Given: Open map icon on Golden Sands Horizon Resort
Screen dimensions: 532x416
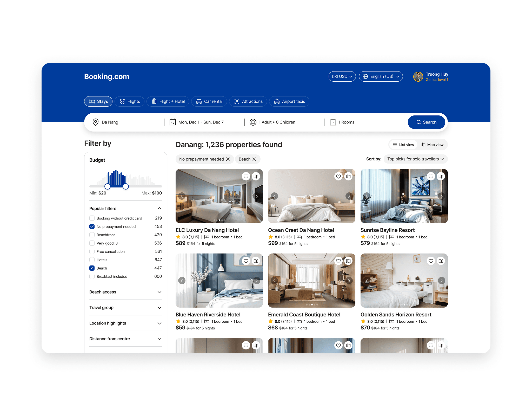Looking at the screenshot, I should [441, 261].
